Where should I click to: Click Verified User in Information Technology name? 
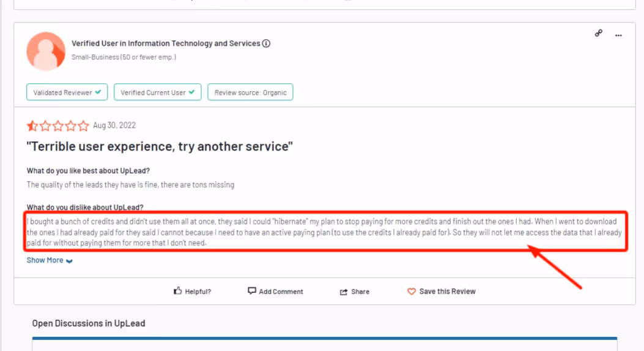click(166, 43)
